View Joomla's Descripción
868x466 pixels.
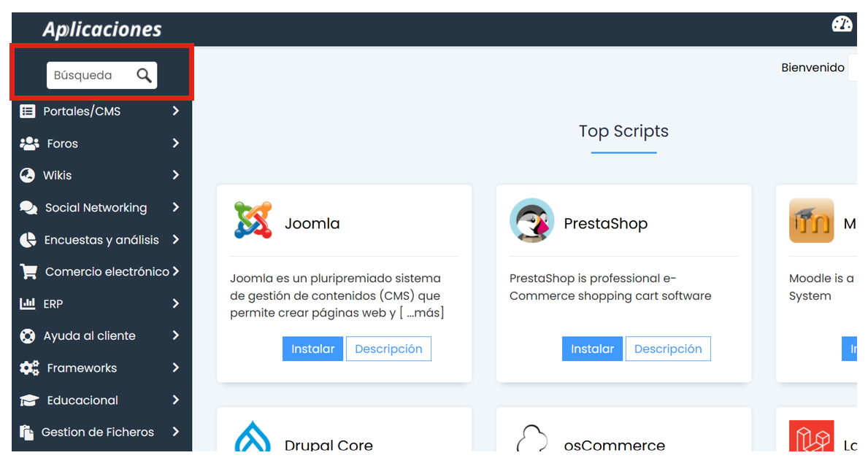pyautogui.click(x=388, y=349)
